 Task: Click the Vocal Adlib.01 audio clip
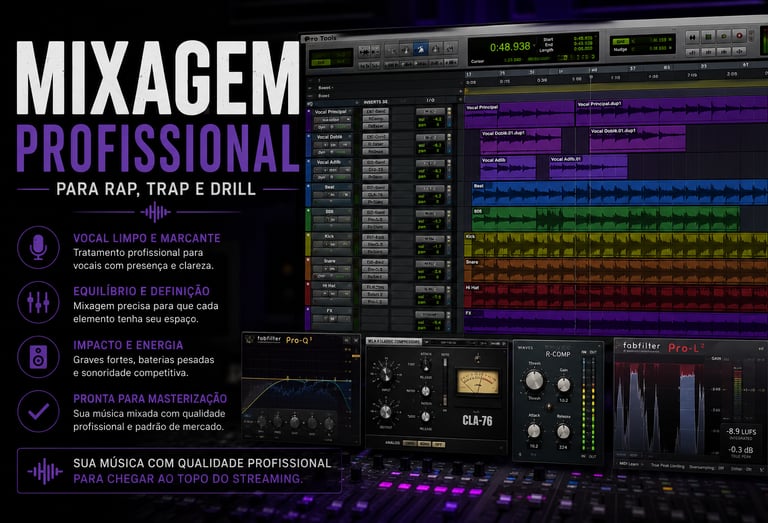(588, 167)
